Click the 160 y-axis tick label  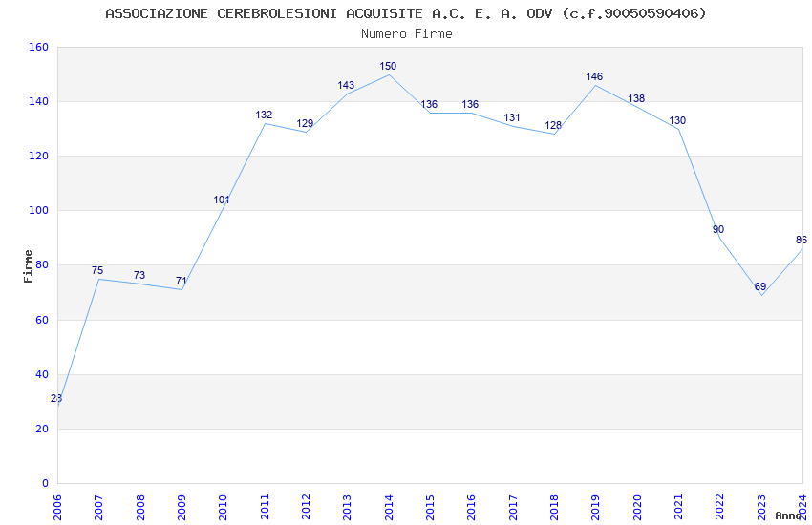[x=38, y=47]
